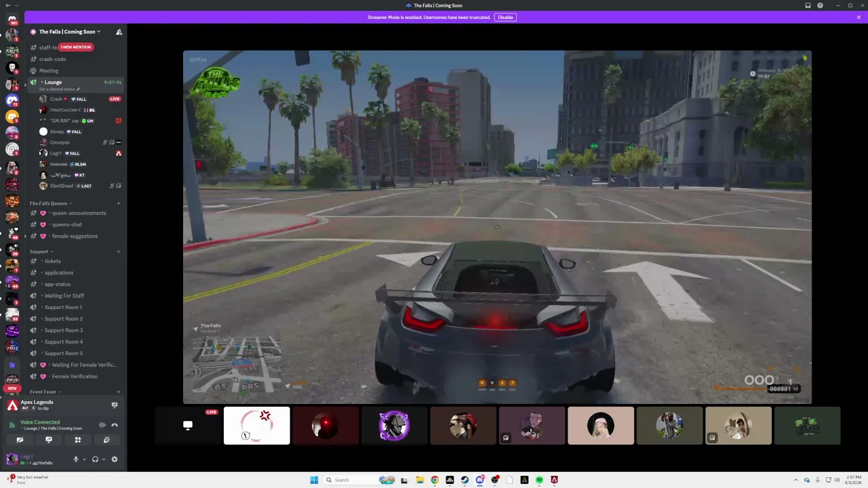Open the yellow Discord-logo server icon
This screenshot has height=488, width=868.
(12, 117)
